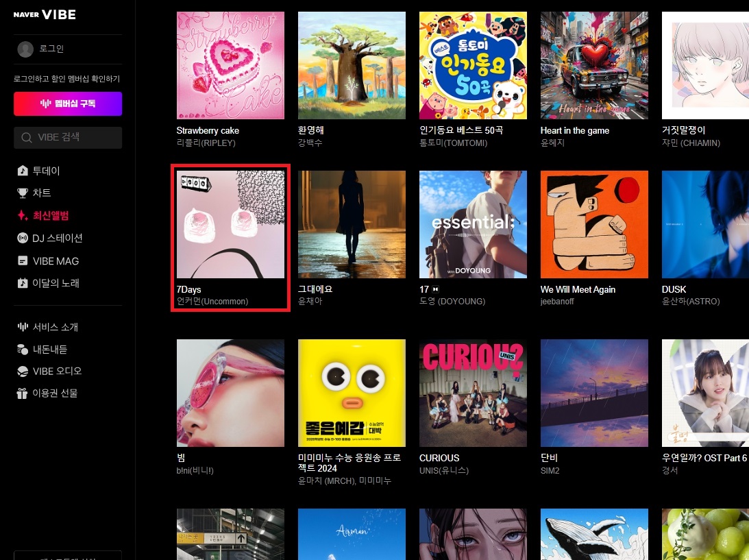Click the badge icon next to album 17

(x=435, y=289)
